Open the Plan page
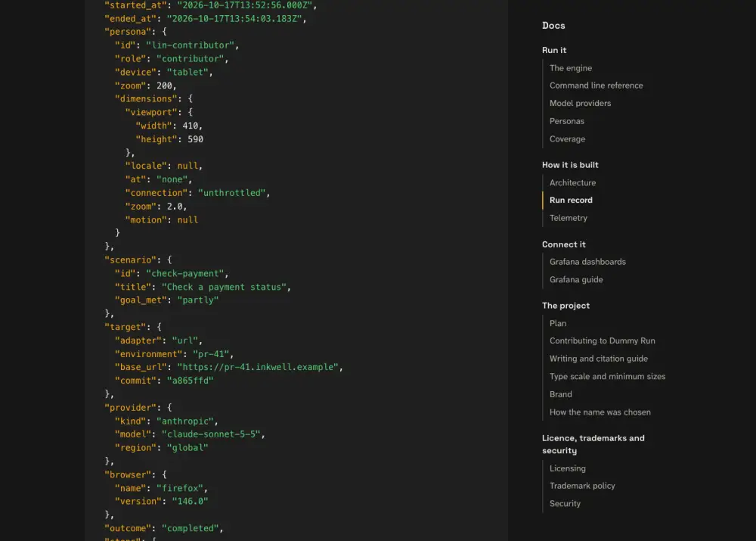This screenshot has width=756, height=541. click(x=557, y=323)
